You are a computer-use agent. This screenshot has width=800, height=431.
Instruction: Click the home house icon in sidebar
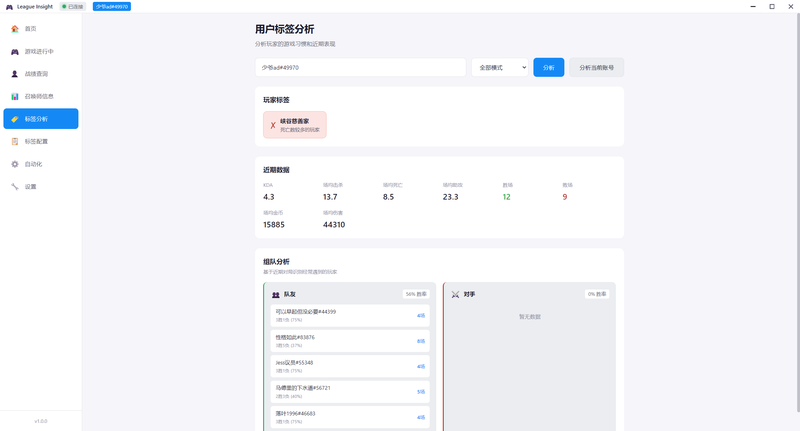click(15, 29)
